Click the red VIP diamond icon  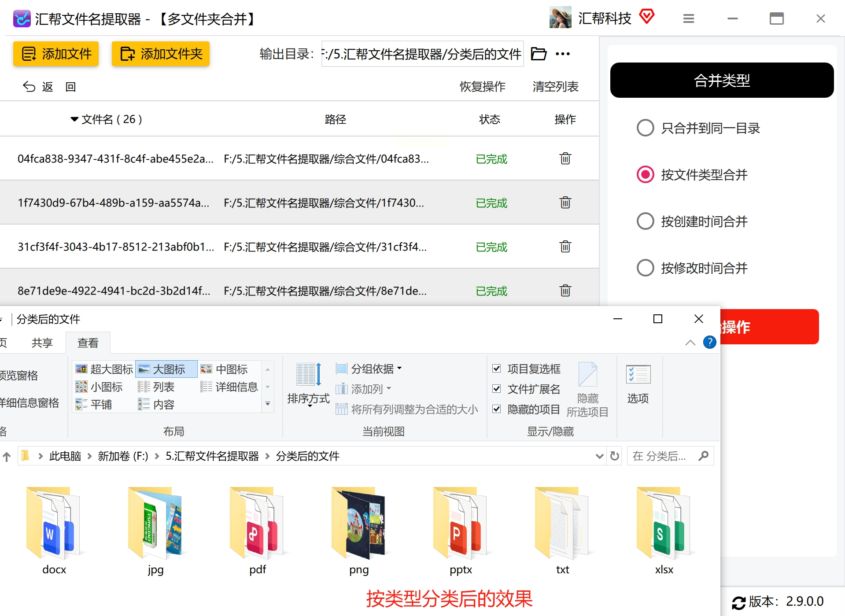pyautogui.click(x=647, y=17)
